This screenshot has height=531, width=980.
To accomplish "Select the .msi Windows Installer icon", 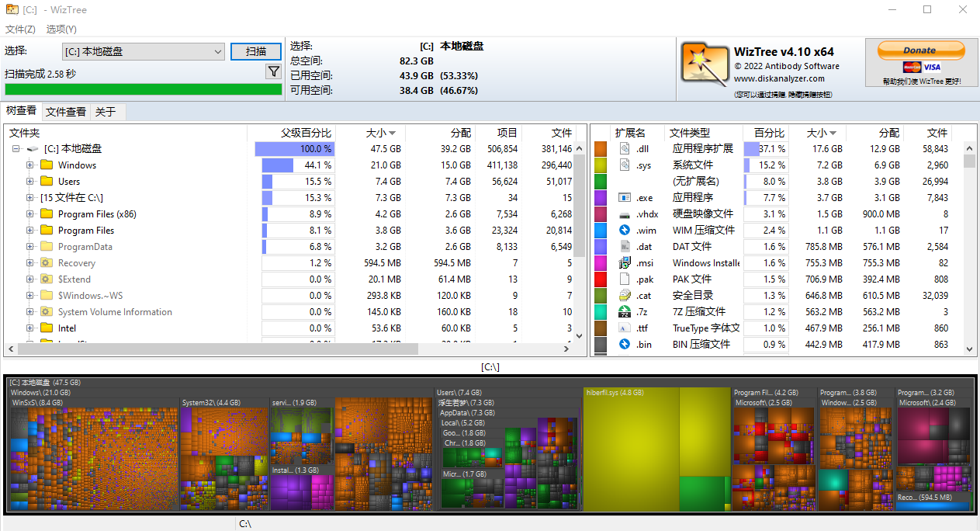I will pyautogui.click(x=623, y=263).
